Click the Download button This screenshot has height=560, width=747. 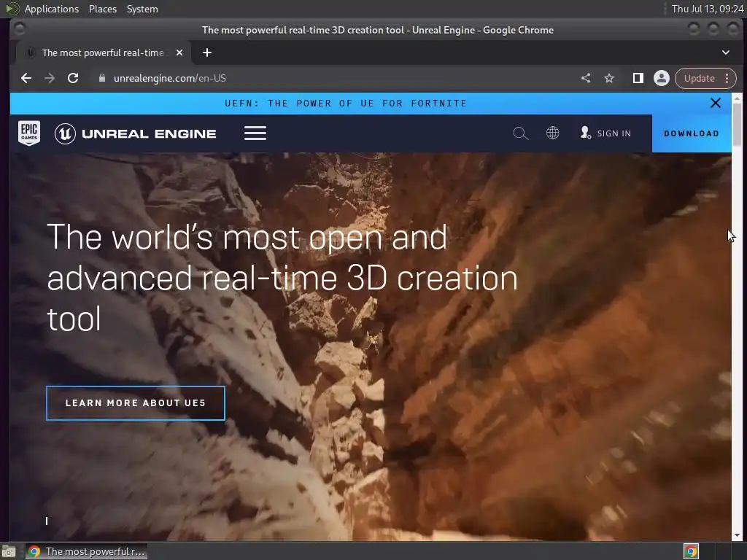tap(692, 133)
